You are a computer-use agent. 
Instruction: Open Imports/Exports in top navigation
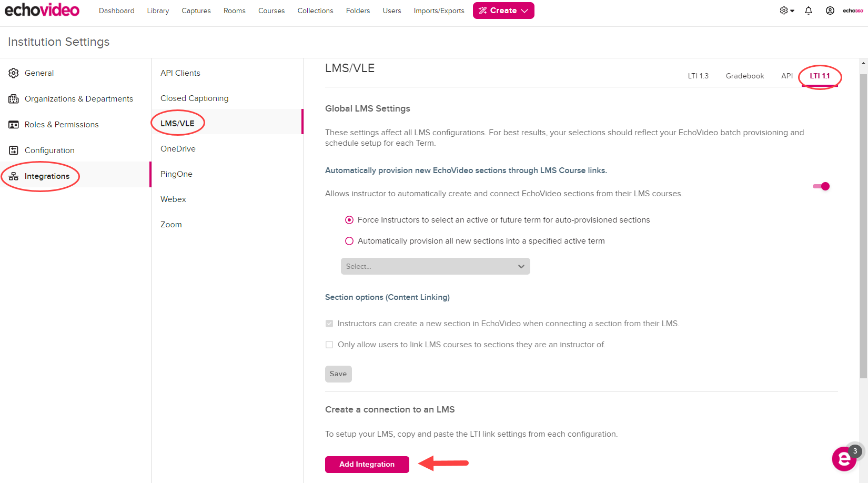[439, 11]
